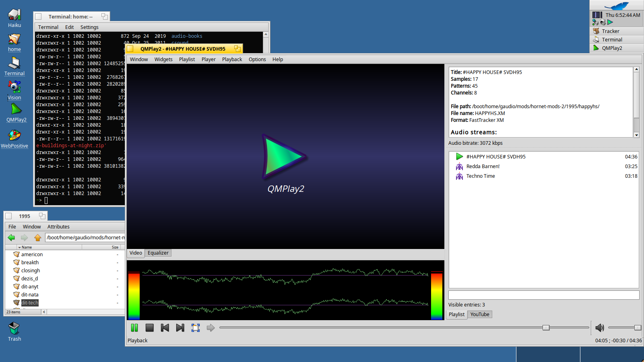Click the grey arrow continue-playback icon
The image size is (644, 362).
click(x=211, y=328)
